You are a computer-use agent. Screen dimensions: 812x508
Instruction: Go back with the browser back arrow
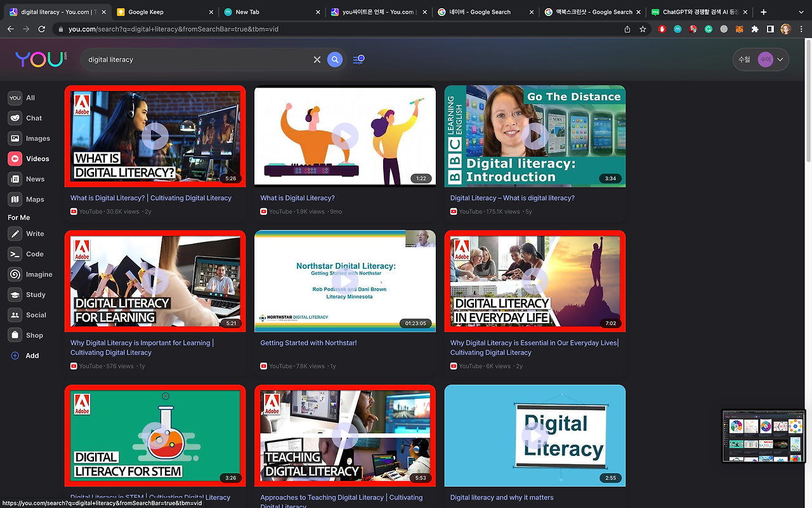pyautogui.click(x=11, y=29)
